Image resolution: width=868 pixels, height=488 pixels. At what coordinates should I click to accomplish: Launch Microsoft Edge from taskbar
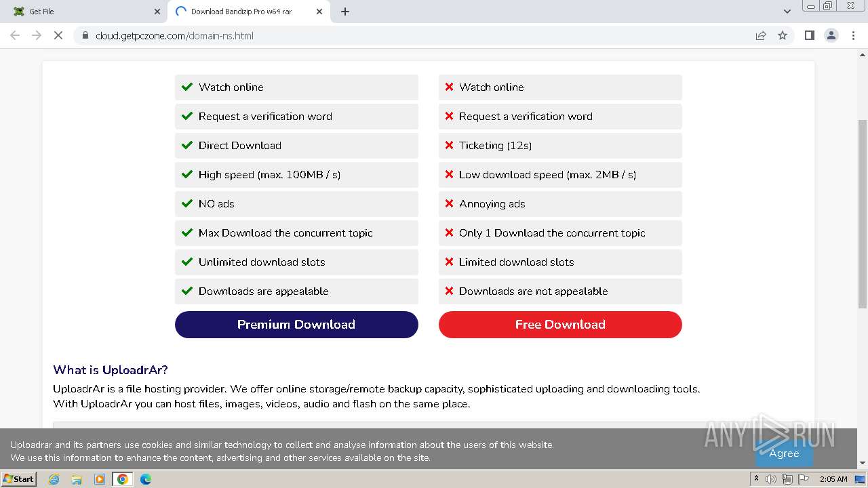click(x=146, y=479)
